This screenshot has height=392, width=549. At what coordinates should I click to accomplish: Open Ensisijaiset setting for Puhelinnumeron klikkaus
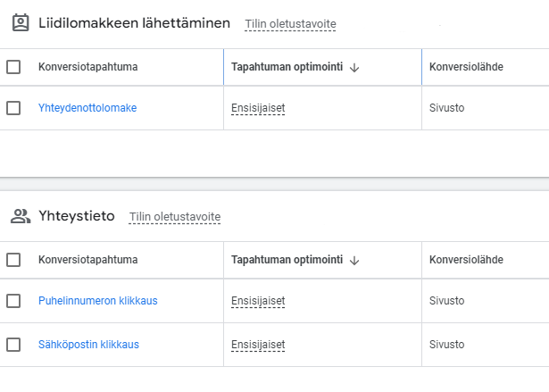tap(258, 301)
